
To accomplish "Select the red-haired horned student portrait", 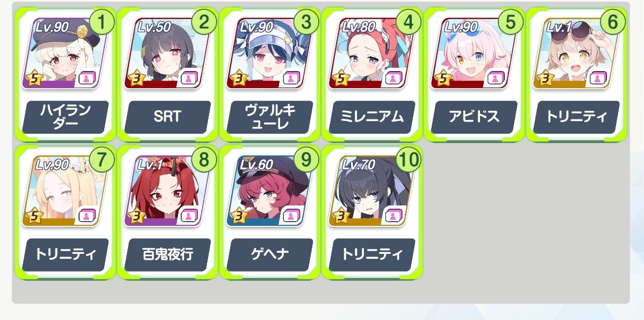I will (167, 191).
